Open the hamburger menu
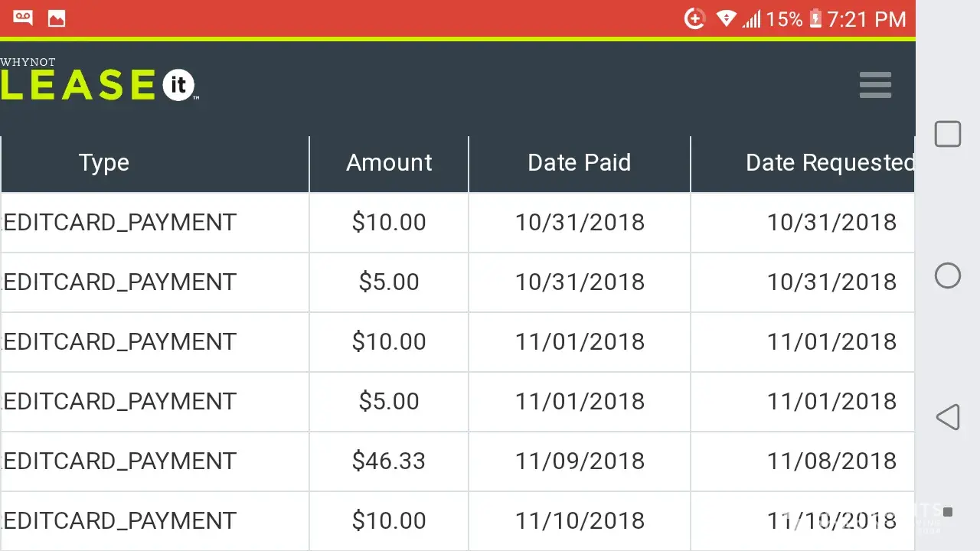The width and height of the screenshot is (980, 551). [x=875, y=85]
